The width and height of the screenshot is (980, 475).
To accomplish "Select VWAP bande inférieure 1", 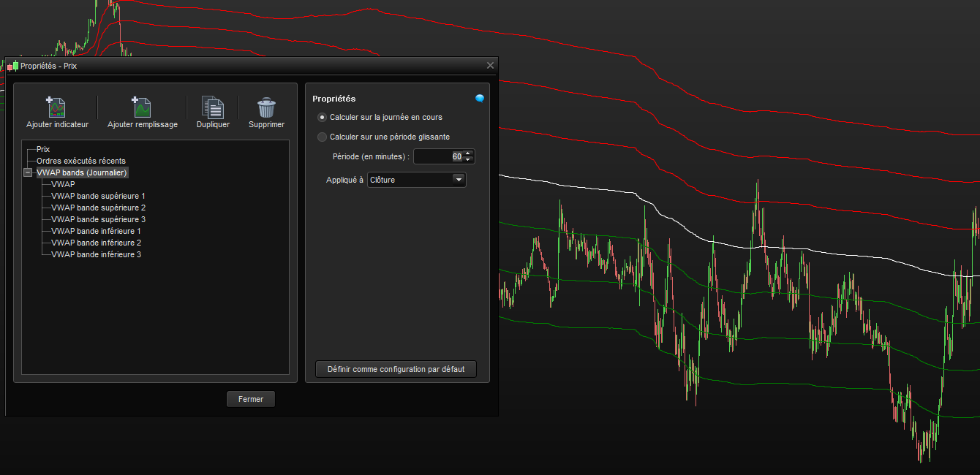I will 97,231.
